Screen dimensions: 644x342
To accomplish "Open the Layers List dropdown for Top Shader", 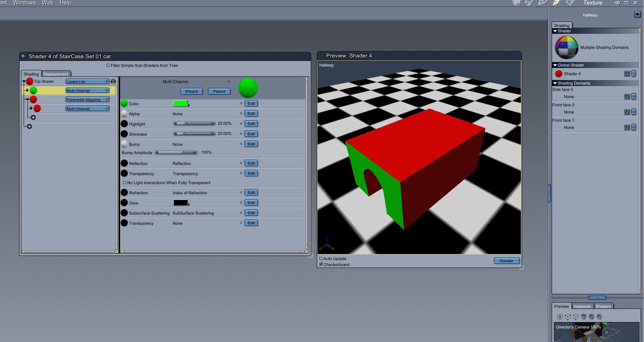I will (x=87, y=81).
